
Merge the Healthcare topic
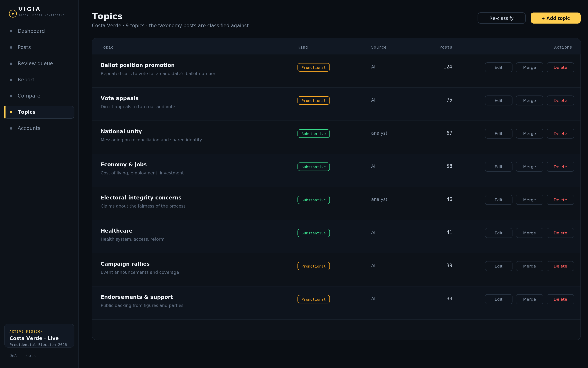(x=529, y=233)
